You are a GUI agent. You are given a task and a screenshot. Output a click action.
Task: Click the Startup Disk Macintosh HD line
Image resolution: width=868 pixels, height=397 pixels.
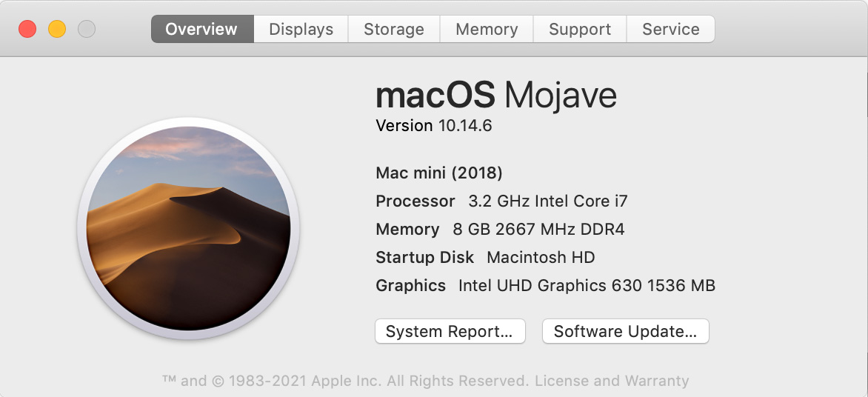click(x=486, y=258)
